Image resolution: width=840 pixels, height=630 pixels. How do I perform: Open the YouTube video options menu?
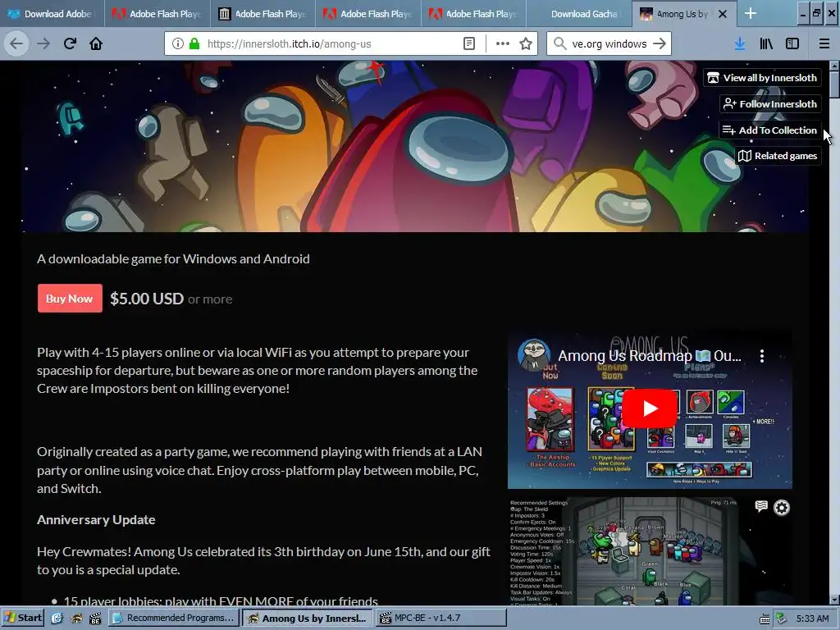pos(762,356)
